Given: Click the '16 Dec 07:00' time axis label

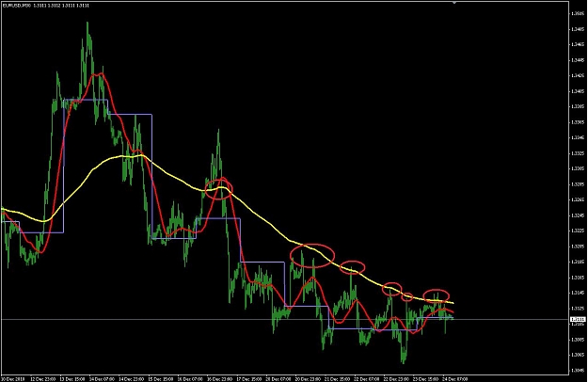Looking at the screenshot, I should tap(190, 379).
